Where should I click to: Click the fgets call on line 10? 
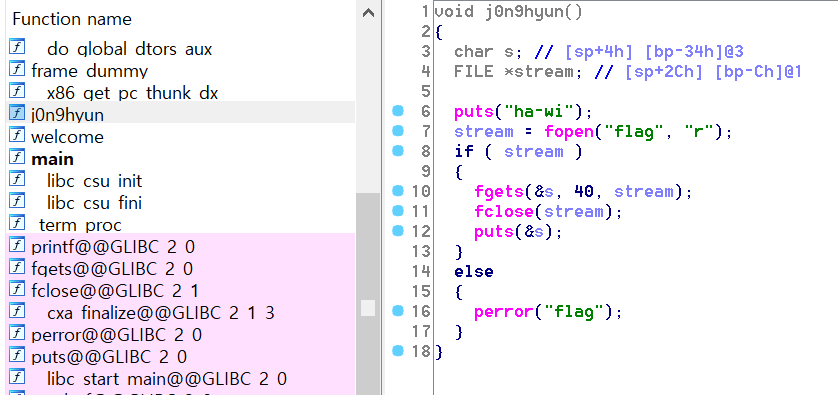click(499, 191)
